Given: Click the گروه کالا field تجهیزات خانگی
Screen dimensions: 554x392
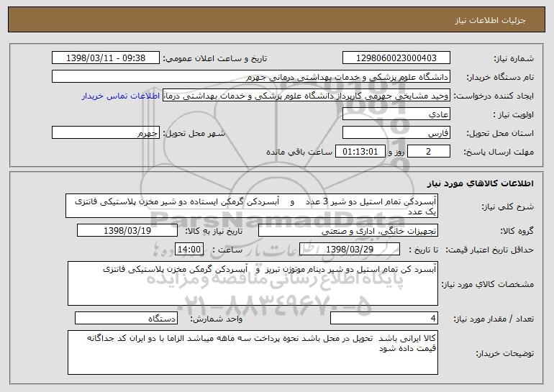Looking at the screenshot, I should [348, 230].
